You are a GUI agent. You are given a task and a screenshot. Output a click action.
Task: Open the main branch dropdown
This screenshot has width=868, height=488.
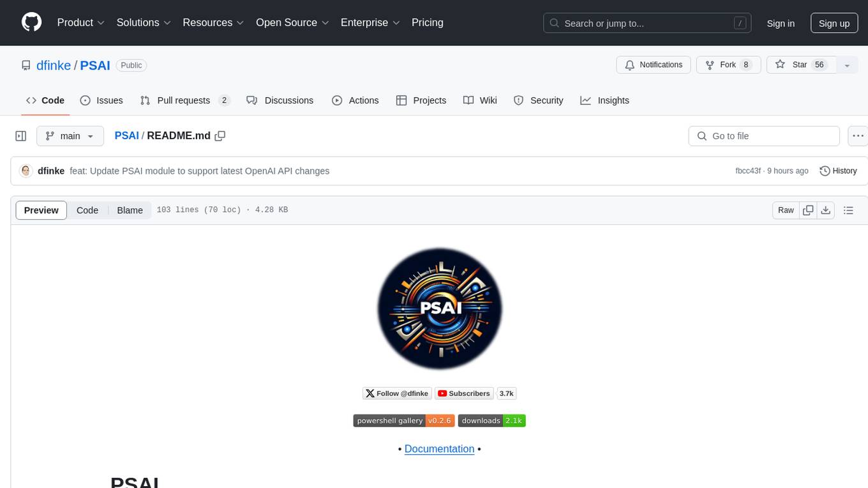[x=70, y=136]
